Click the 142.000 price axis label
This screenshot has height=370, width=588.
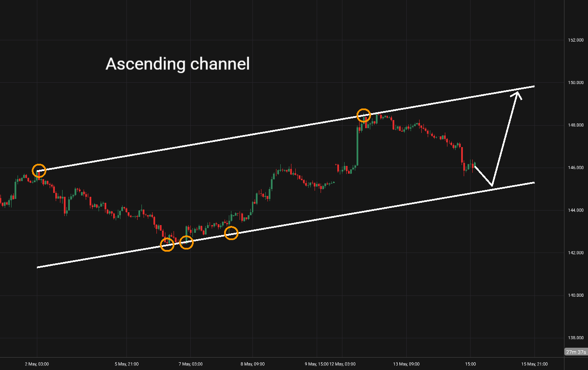576,253
